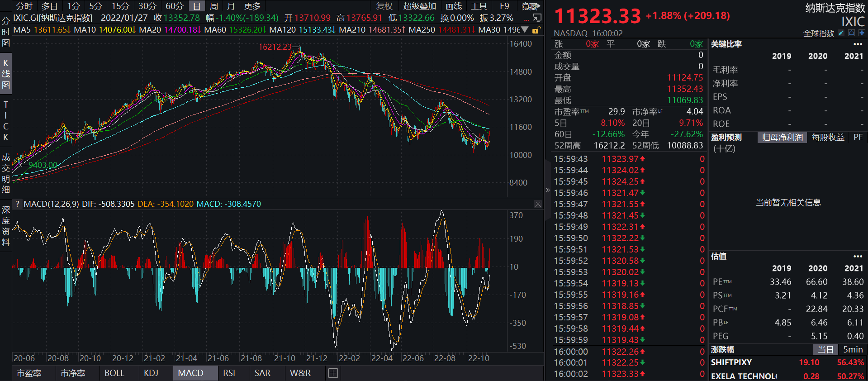Toggle 复权 price adjustment

click(x=384, y=6)
